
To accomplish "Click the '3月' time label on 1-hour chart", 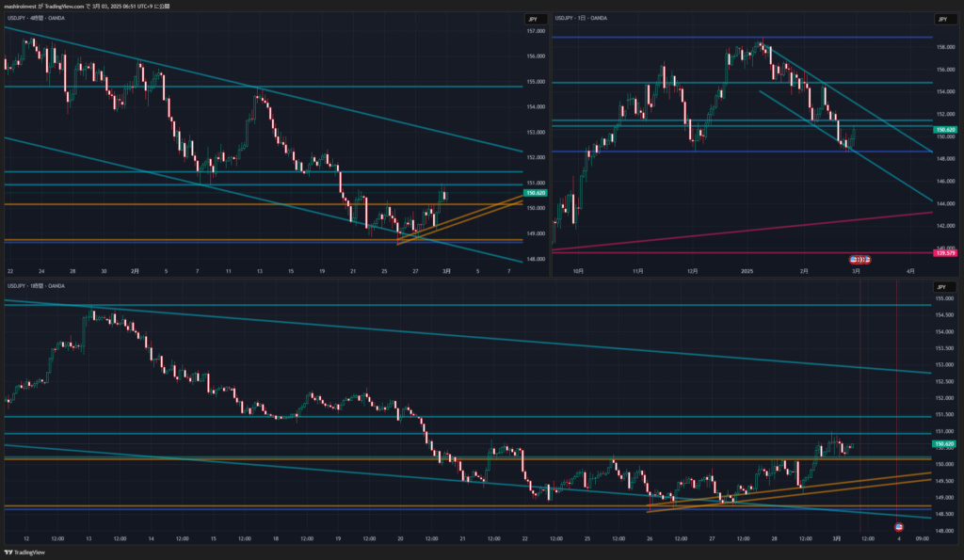I will click(836, 539).
